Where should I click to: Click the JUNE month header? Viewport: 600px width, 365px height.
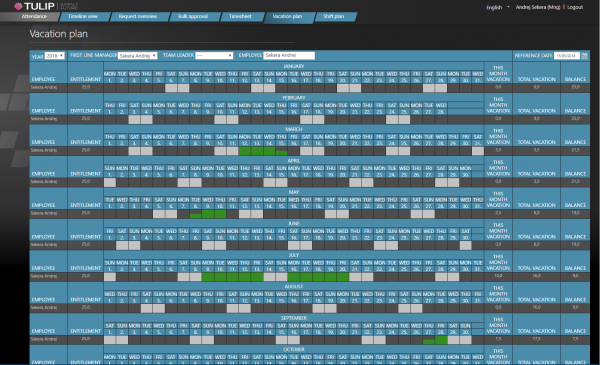tap(293, 224)
